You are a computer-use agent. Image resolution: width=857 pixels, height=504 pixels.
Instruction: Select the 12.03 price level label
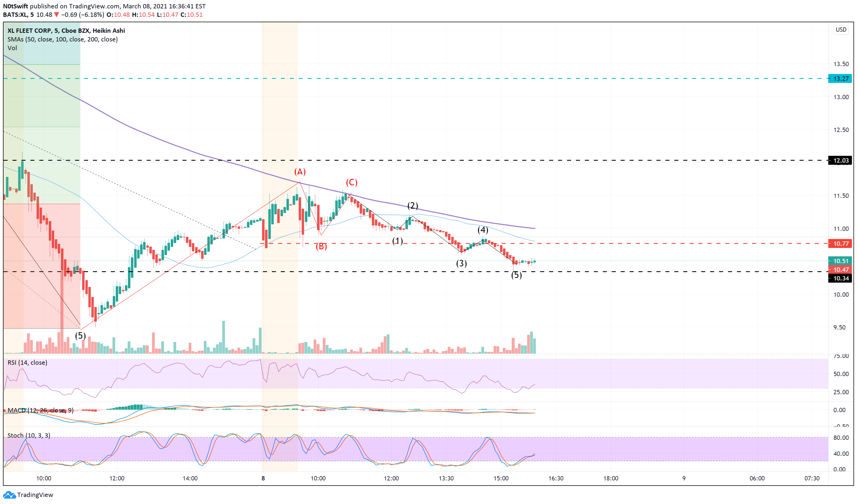coord(840,160)
